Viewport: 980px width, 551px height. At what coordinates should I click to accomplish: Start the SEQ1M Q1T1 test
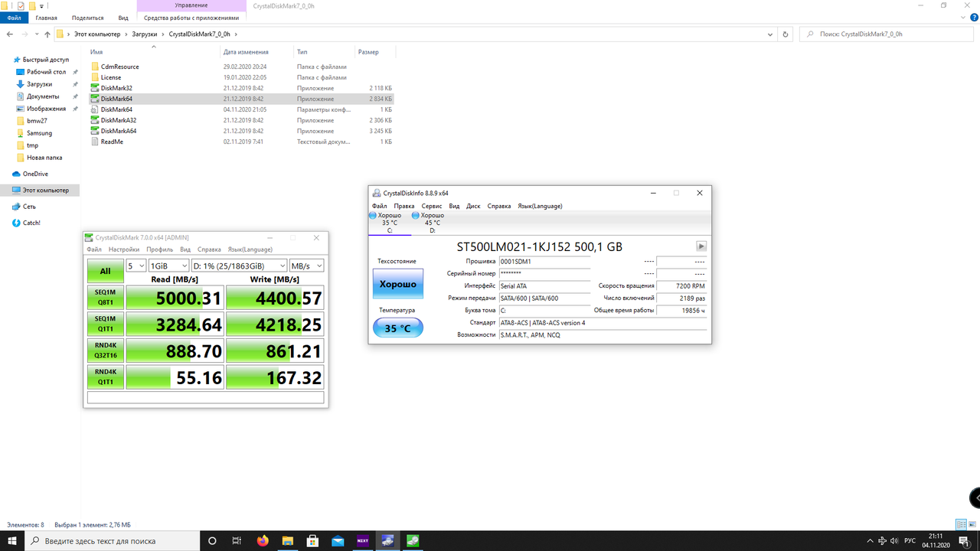point(106,324)
